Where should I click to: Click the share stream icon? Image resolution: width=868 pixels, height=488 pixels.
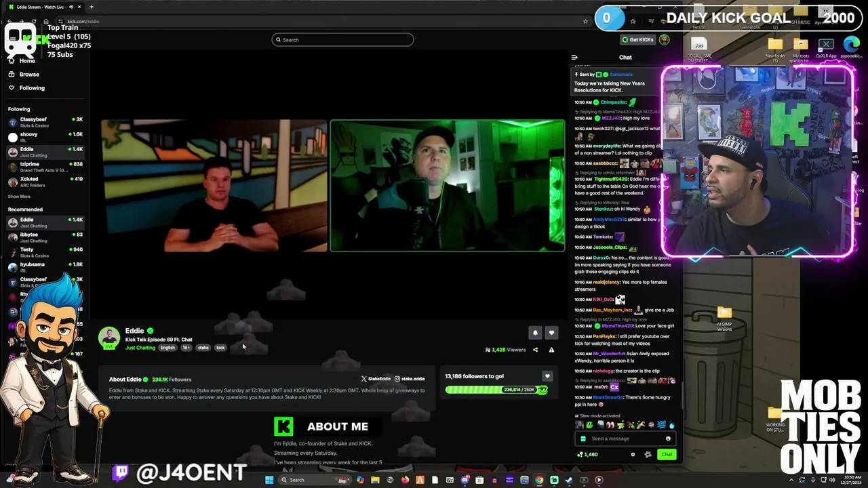coord(535,350)
